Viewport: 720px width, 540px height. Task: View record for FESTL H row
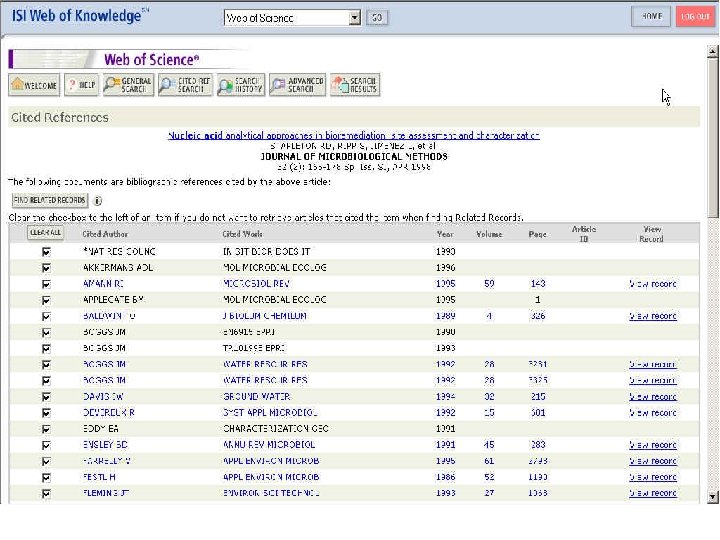pyautogui.click(x=652, y=477)
